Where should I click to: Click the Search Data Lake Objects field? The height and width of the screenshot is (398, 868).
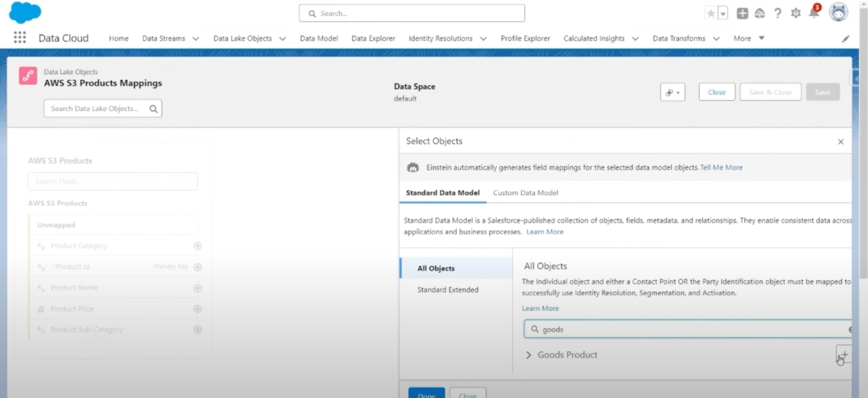103,109
